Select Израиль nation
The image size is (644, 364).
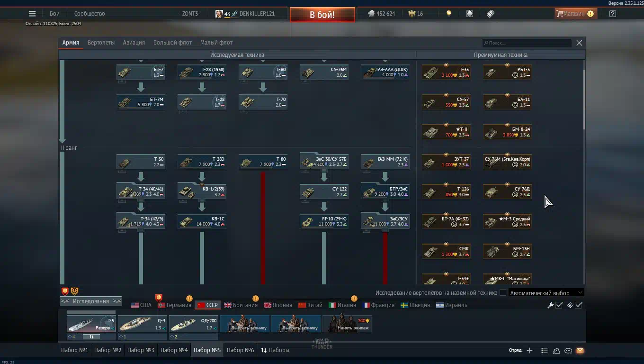(452, 305)
